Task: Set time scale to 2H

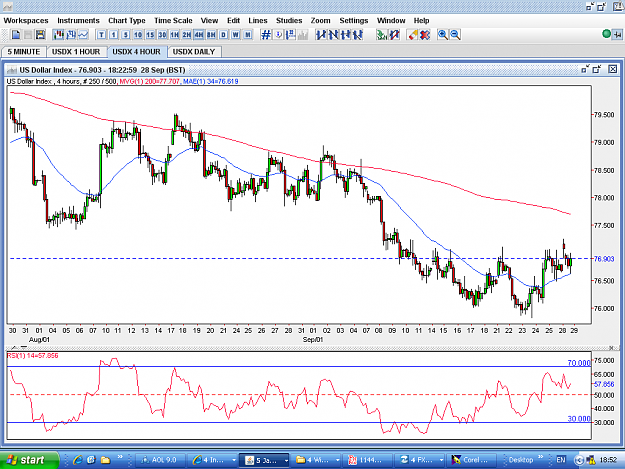Action: coord(187,35)
